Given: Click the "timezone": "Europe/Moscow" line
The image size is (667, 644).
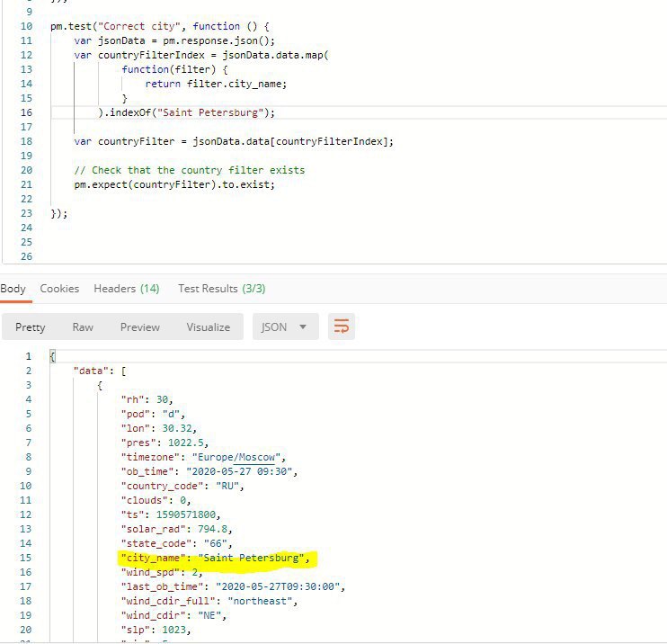Looking at the screenshot, I should coord(203,458).
